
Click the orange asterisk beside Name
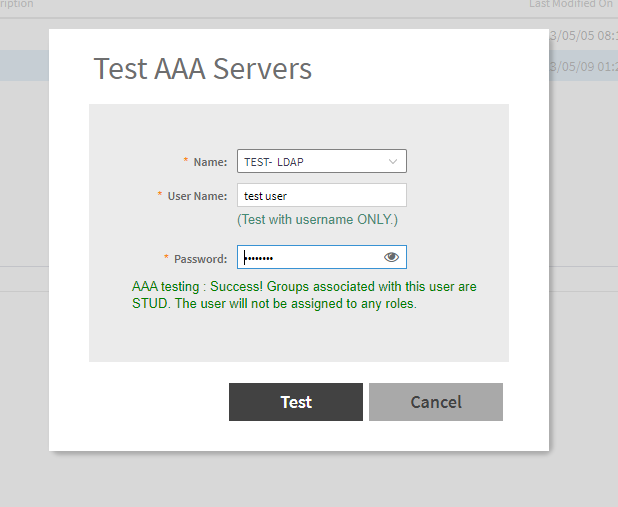click(x=185, y=161)
